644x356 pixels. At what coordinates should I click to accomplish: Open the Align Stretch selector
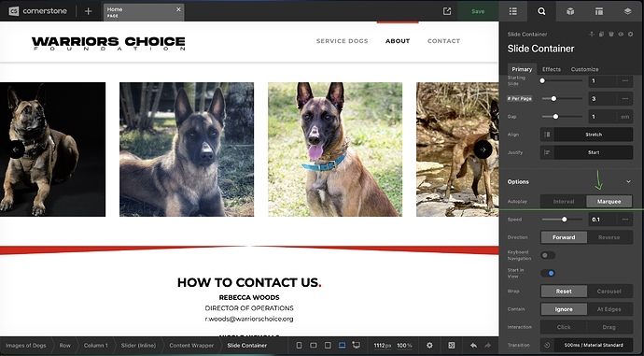[594, 135]
